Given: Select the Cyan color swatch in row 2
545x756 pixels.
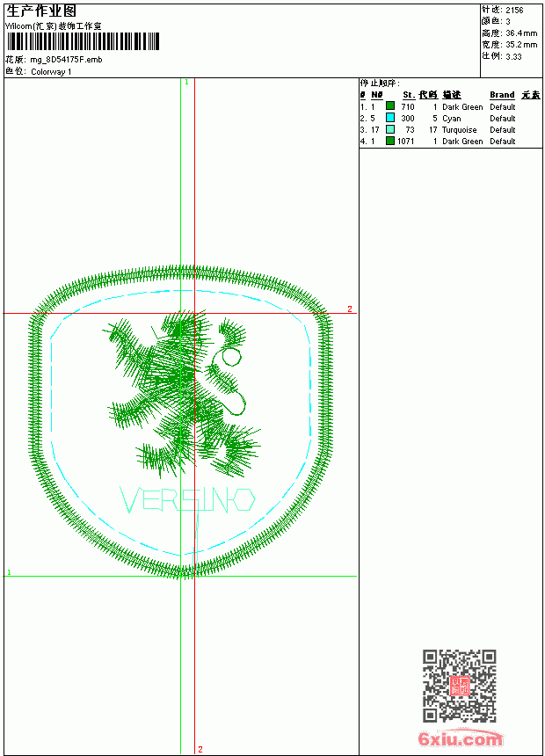Looking at the screenshot, I should click(x=390, y=118).
